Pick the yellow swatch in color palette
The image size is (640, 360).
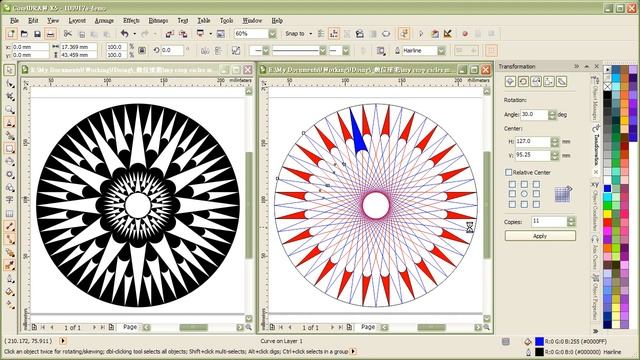[608, 214]
